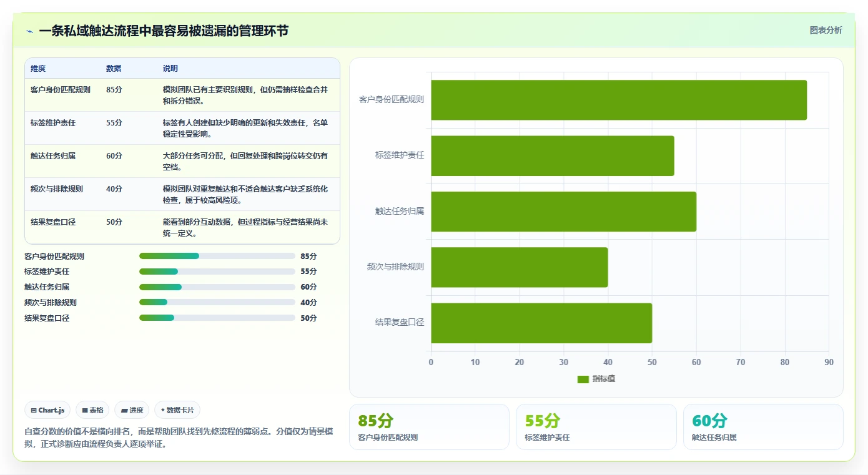Viewport: 868px width, 475px height.
Task: Click the 50分 table cell
Action: [x=114, y=222]
